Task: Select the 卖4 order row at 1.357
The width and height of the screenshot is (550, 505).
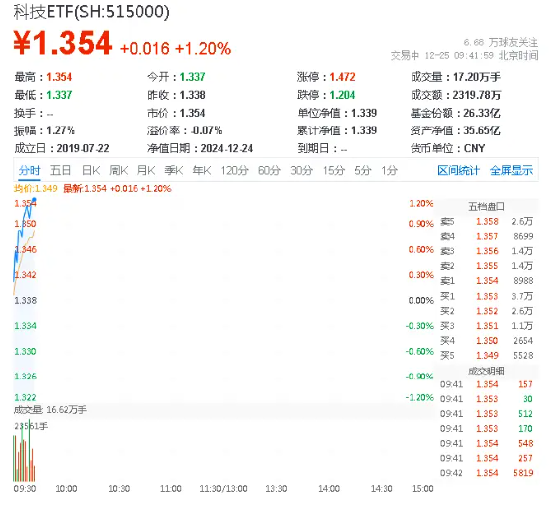Action: pyautogui.click(x=487, y=236)
